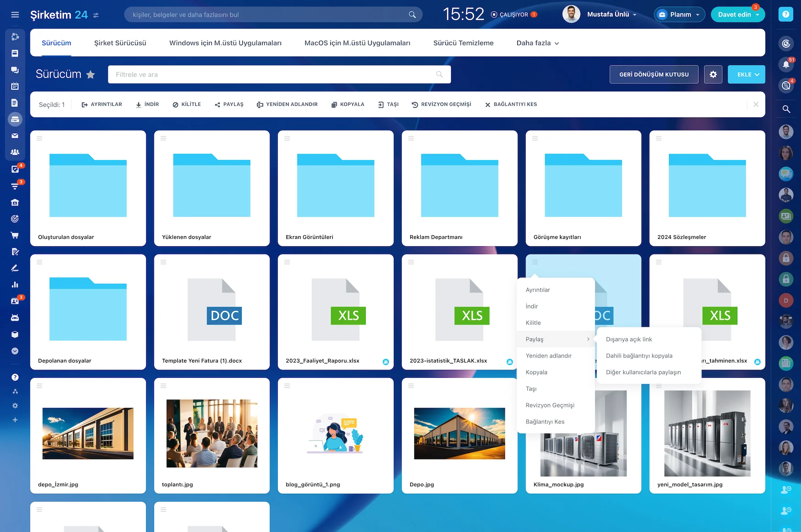The image size is (801, 532).
Task: Click the calendar icon in left sidebar
Action: coord(15,86)
